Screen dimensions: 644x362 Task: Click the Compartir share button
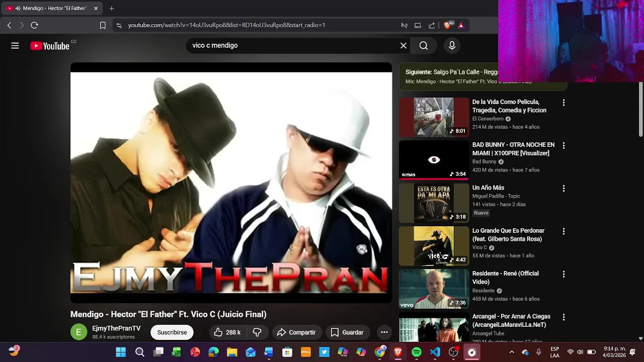click(x=296, y=332)
